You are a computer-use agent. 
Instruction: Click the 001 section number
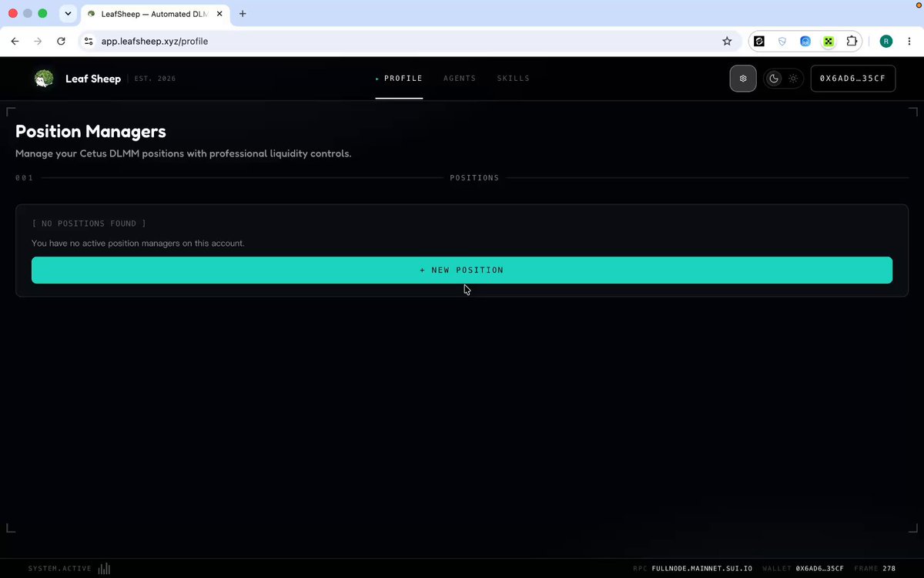pyautogui.click(x=24, y=178)
